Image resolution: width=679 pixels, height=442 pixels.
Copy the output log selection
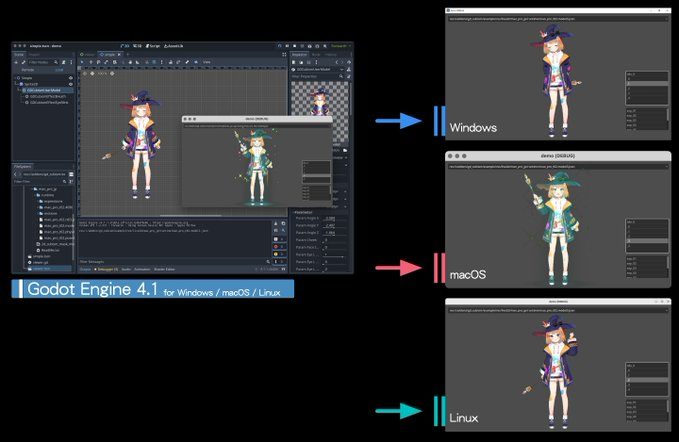coord(284,223)
